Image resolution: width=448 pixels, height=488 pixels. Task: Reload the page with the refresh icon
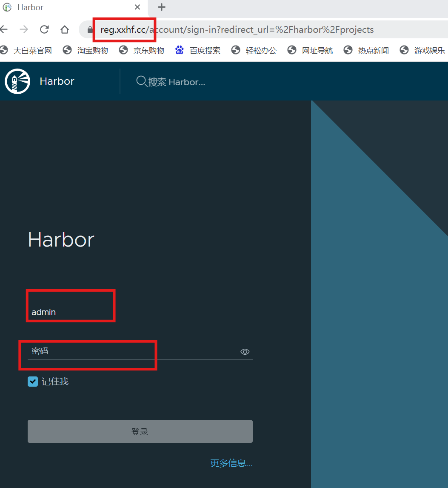click(44, 29)
